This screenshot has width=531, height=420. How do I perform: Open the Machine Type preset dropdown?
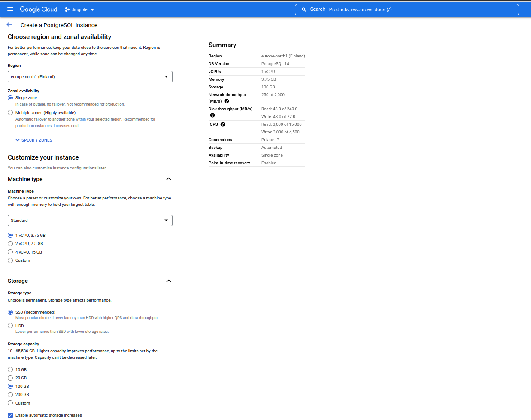(x=90, y=221)
